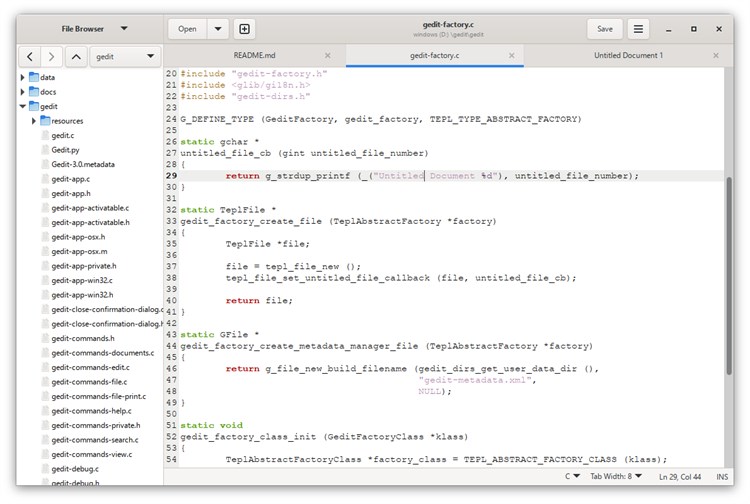The image size is (750, 504).
Task: Click the resources folder icon
Action: [x=45, y=121]
